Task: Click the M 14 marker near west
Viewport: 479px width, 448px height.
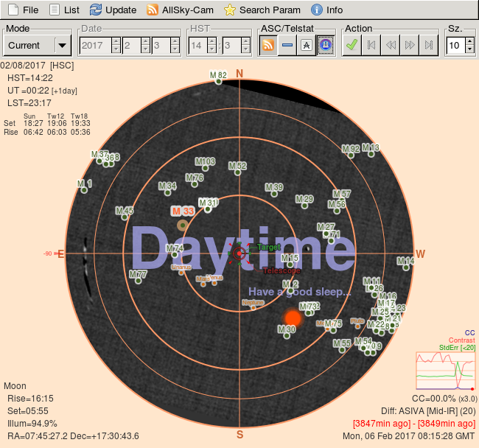Action: [x=406, y=267]
